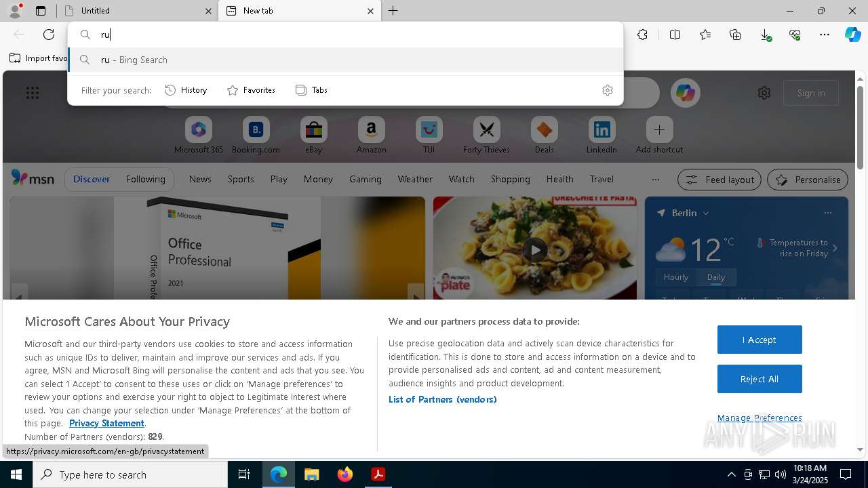
Task: Open Extensions puzzle icon in toolbar
Action: pos(642,35)
